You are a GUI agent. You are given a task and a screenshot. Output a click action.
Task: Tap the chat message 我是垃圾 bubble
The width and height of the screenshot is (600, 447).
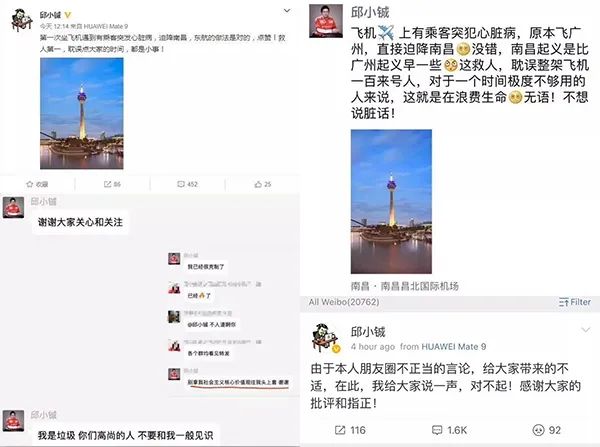[x=126, y=436]
